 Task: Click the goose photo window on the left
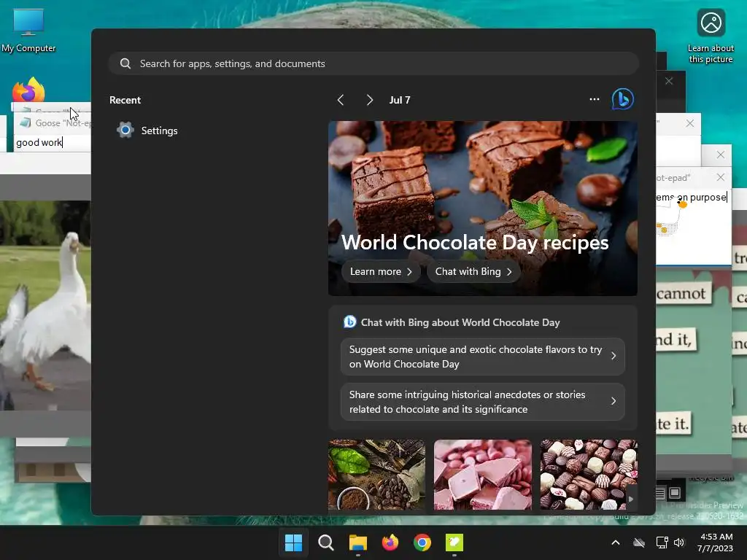(45, 305)
